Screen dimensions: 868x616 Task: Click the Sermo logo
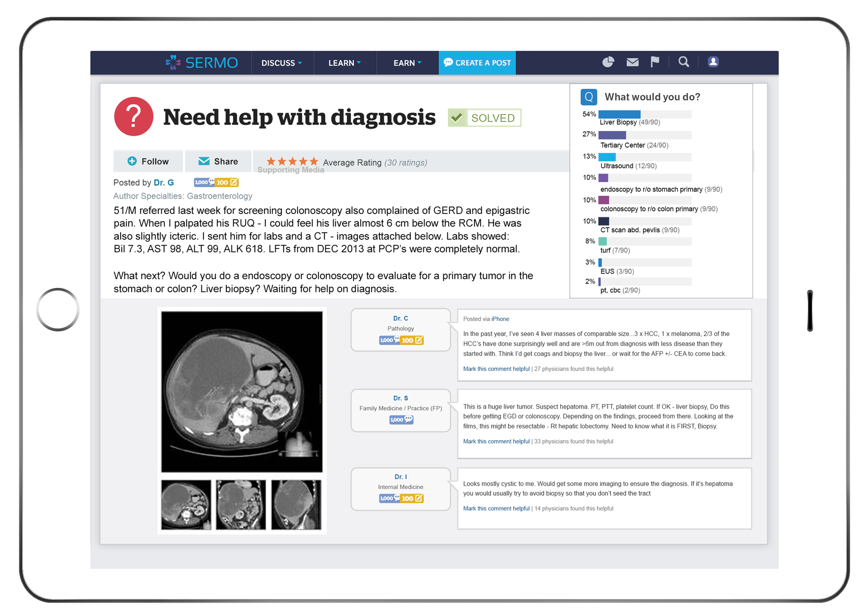pos(202,63)
